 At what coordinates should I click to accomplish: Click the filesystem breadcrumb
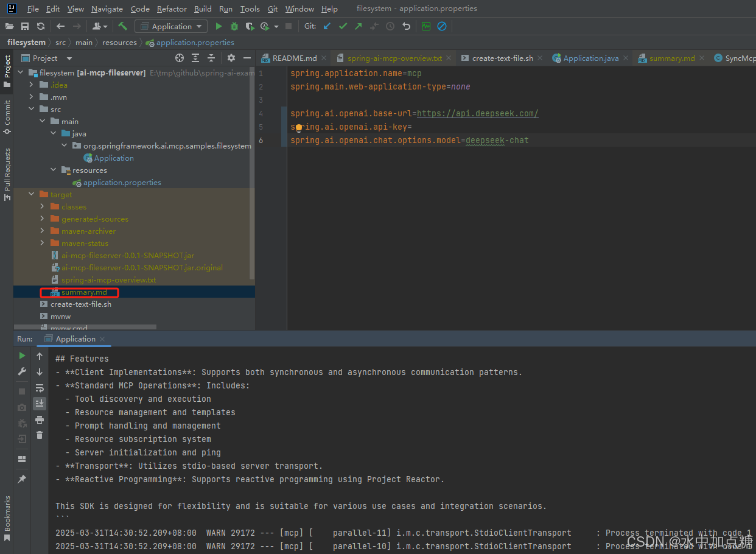tap(26, 42)
